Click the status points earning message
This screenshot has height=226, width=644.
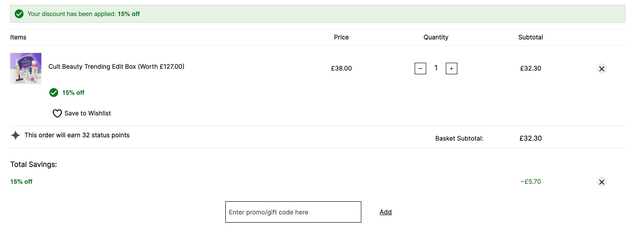click(x=77, y=135)
